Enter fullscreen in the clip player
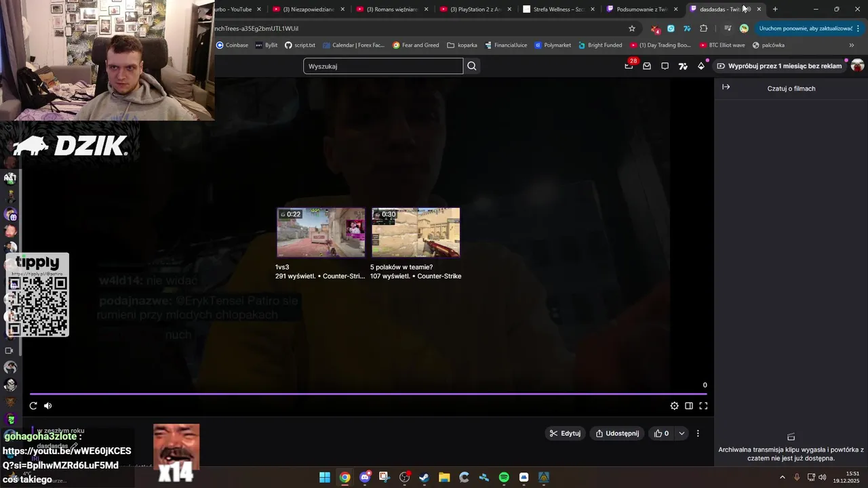This screenshot has height=488, width=868. (x=703, y=405)
